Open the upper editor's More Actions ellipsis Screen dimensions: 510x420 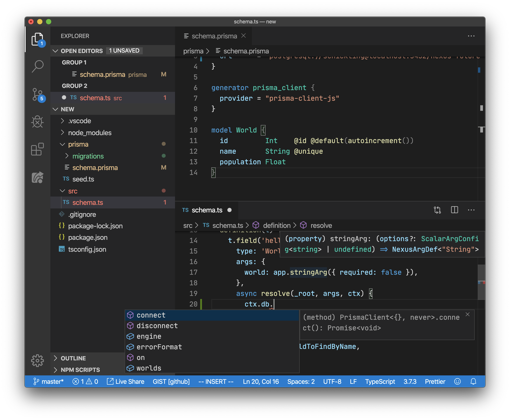(x=471, y=36)
